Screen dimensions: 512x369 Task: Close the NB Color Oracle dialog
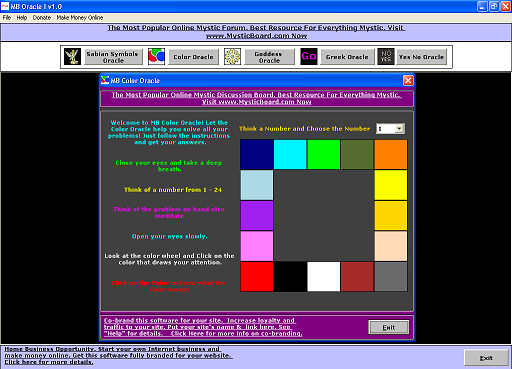click(x=408, y=80)
